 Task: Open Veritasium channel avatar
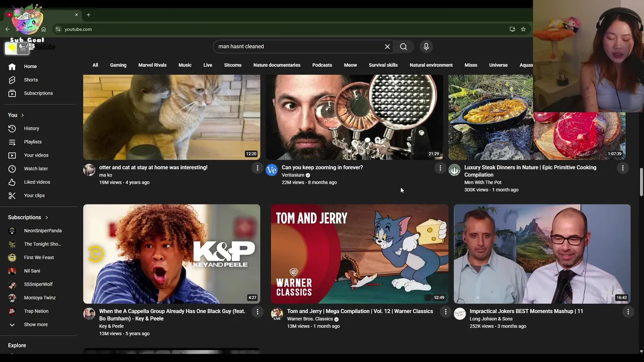tap(272, 170)
